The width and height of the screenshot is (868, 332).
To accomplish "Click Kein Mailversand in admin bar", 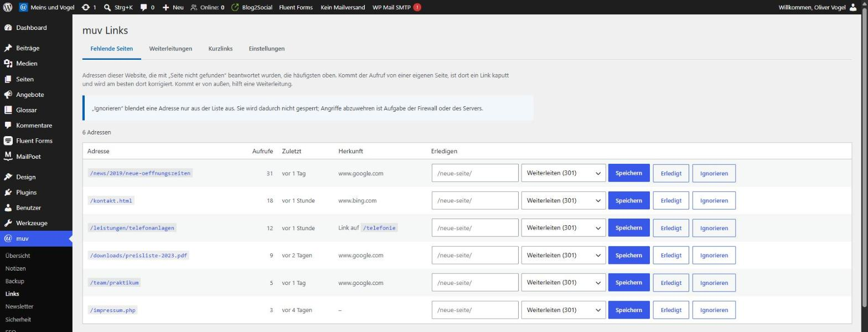I will coord(343,7).
